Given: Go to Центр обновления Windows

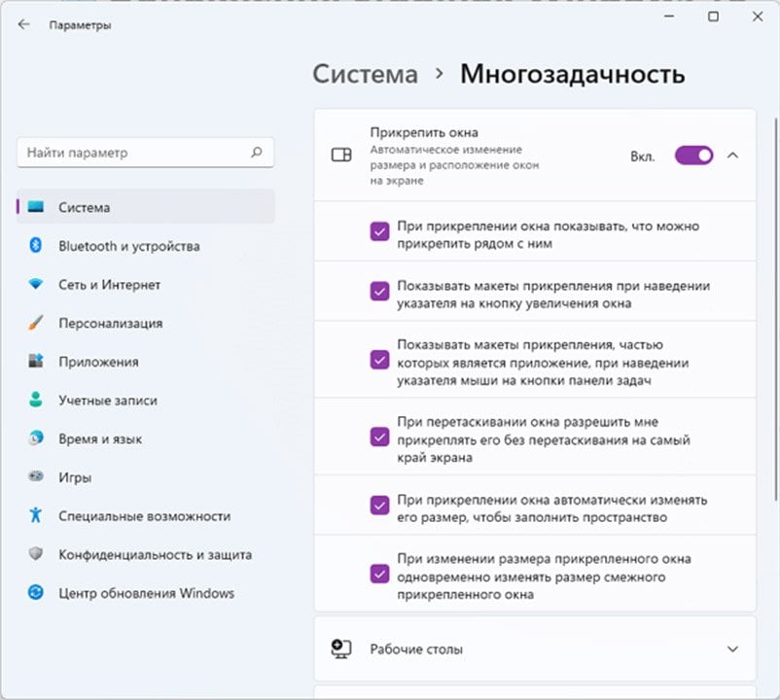Looking at the screenshot, I should click(x=146, y=593).
